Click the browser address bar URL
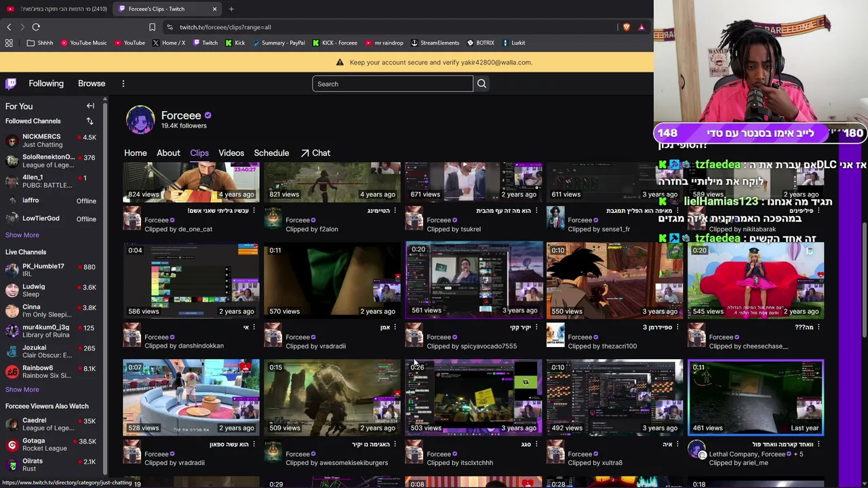Screen dimensions: 868x488 click(x=225, y=27)
